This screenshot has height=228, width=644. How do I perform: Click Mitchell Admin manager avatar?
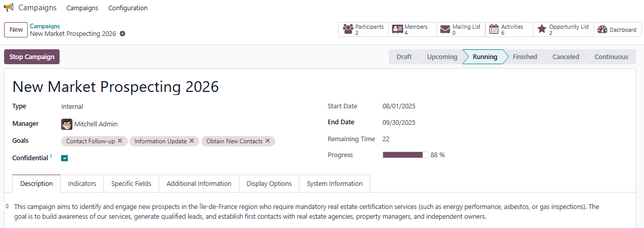click(67, 124)
